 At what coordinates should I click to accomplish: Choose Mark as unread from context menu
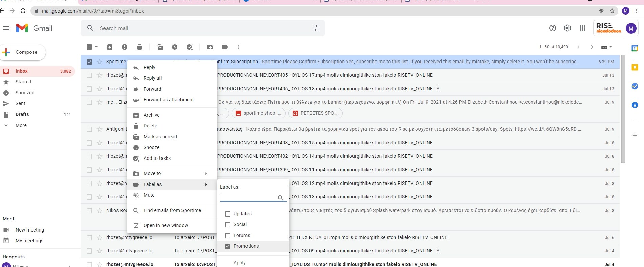(x=160, y=137)
